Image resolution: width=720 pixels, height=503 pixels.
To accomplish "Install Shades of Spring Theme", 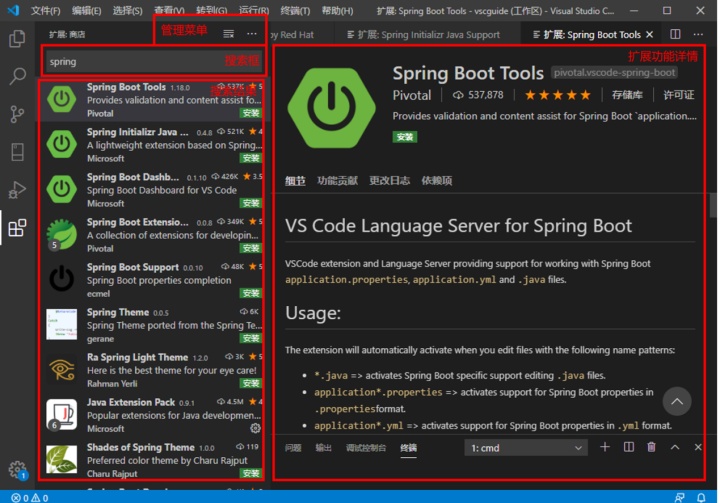I will click(x=251, y=473).
